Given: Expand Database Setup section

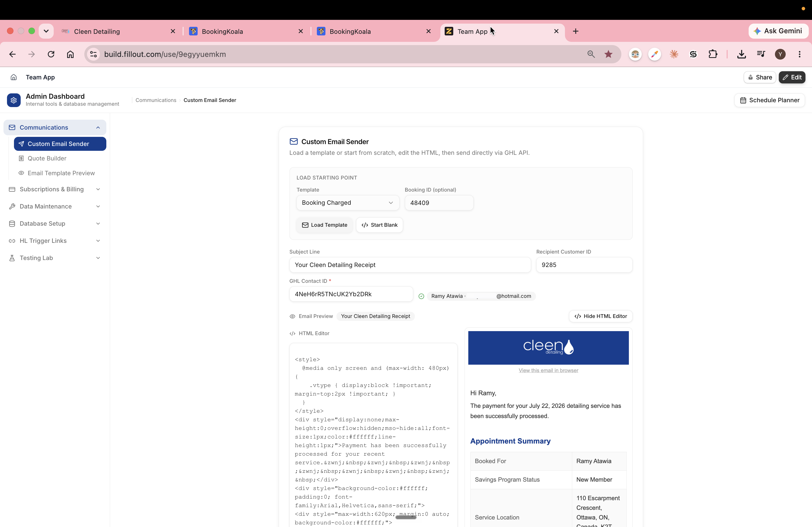Looking at the screenshot, I should pyautogui.click(x=55, y=224).
